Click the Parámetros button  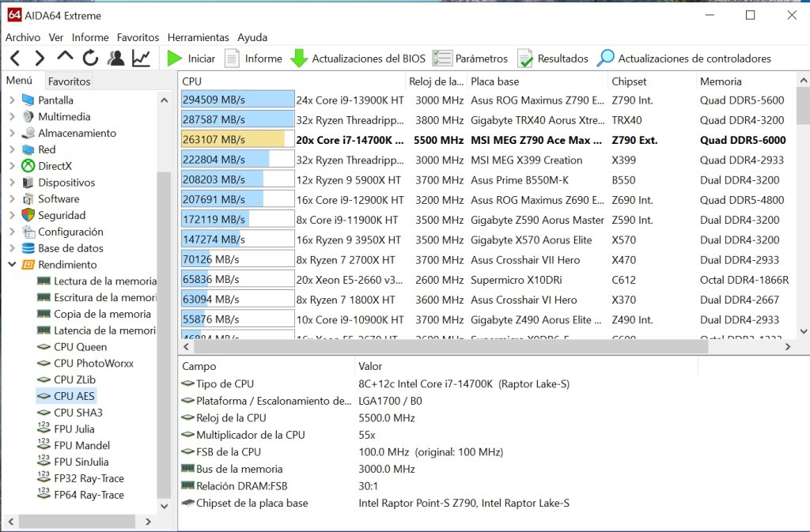pos(470,58)
